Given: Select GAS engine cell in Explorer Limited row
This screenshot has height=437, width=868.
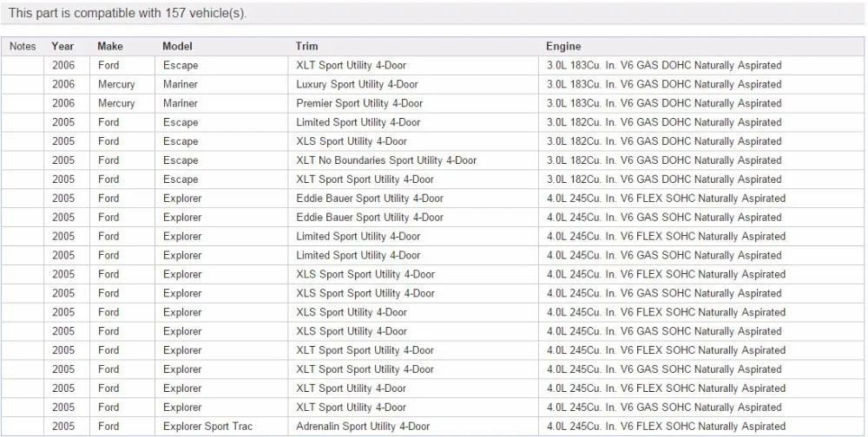Looking at the screenshot, I should point(664,255).
